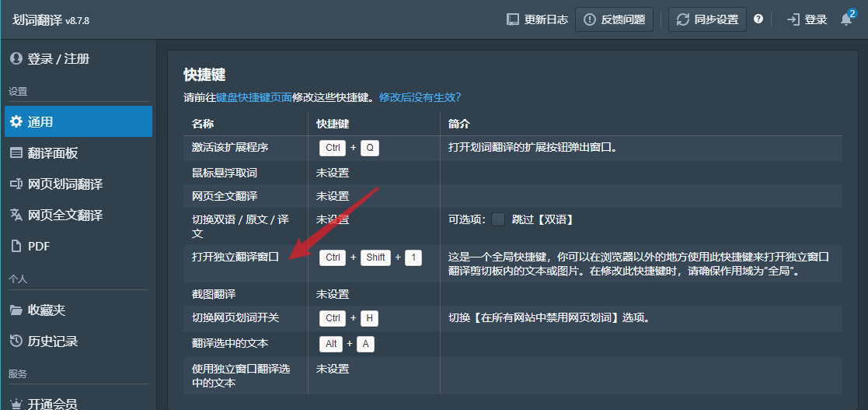Click the panel icon next to 翻译面板
This screenshot has height=410, width=868.
coord(16,153)
